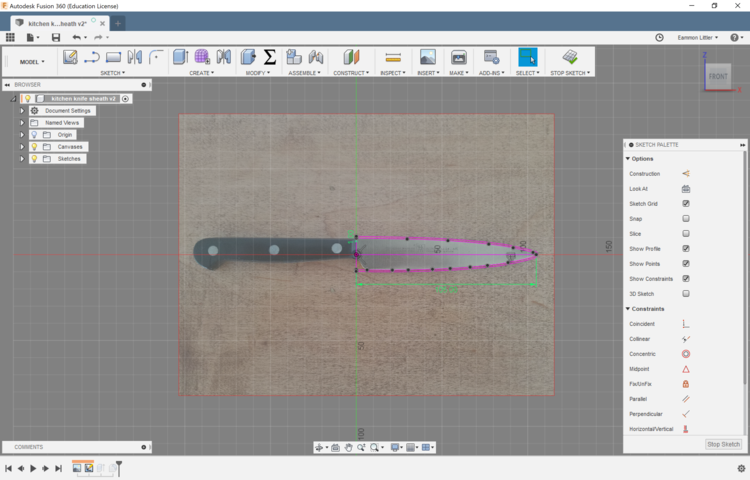This screenshot has width=750, height=480.
Task: Enable the Slice checkbox
Action: pos(686,234)
